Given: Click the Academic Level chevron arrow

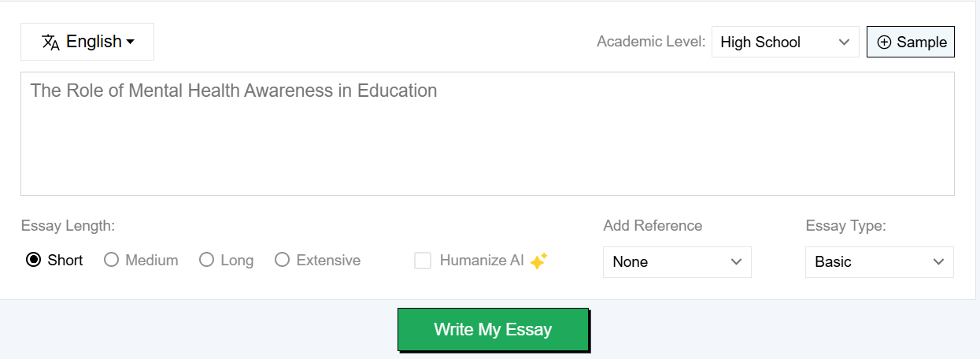Looking at the screenshot, I should (844, 42).
